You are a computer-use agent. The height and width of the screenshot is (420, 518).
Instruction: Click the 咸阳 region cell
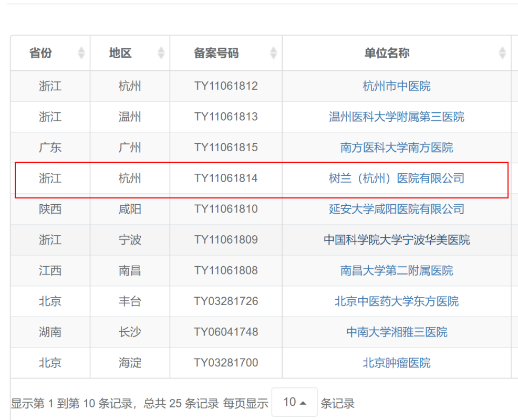130,209
